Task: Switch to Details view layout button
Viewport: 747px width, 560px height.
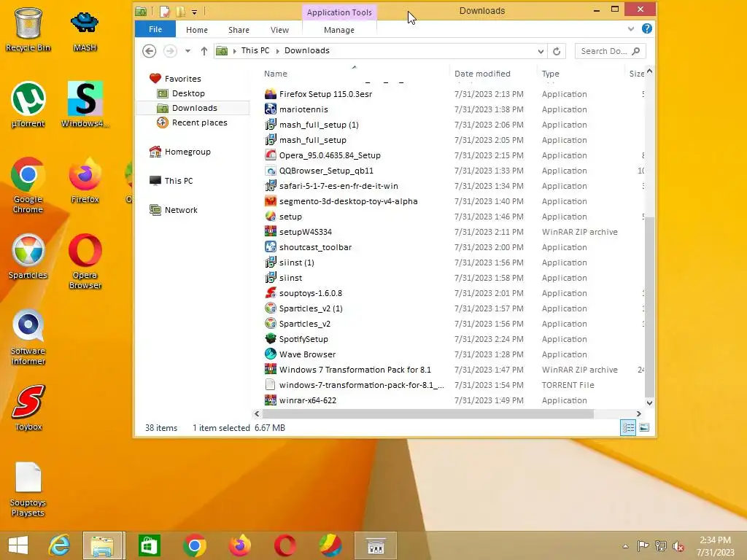Action: 628,427
